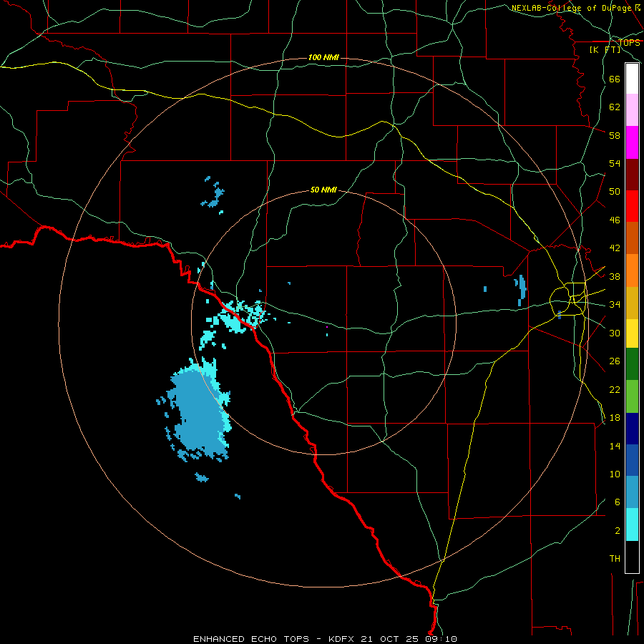Select the dark orange legend swatch
Viewport: 644px width, 644px height.
click(x=632, y=238)
